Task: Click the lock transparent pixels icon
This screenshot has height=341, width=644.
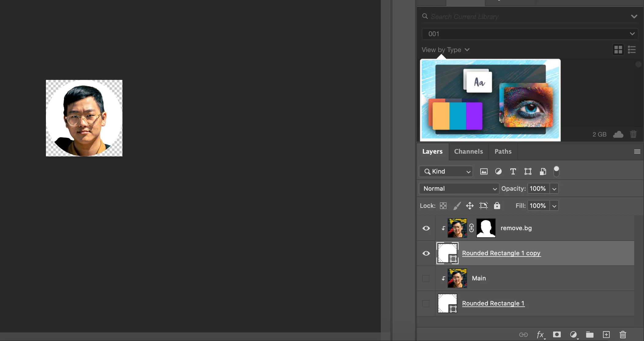Action: click(x=443, y=206)
